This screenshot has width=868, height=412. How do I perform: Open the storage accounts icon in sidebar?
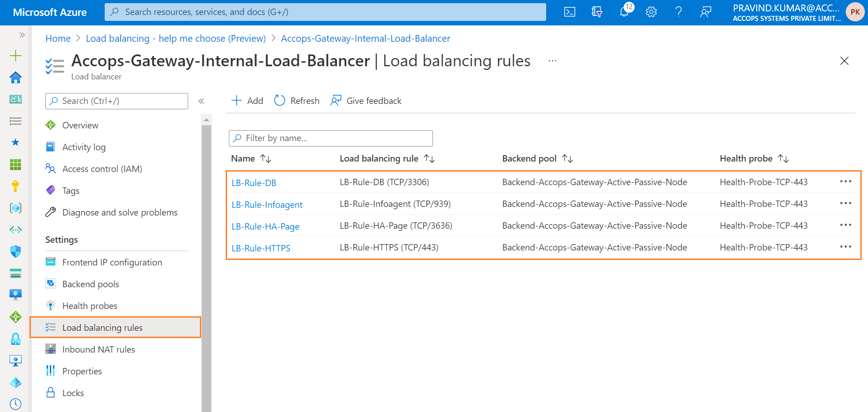pyautogui.click(x=16, y=273)
